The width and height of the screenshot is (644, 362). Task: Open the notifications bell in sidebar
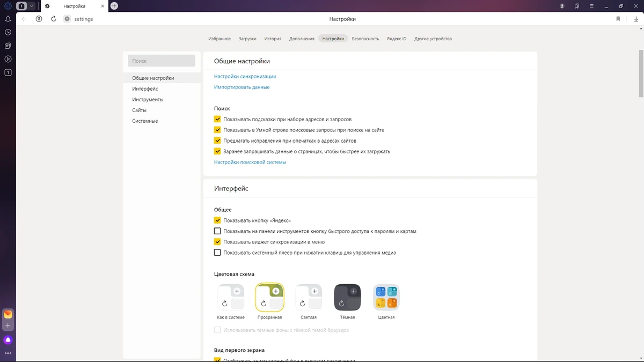pos(8,19)
